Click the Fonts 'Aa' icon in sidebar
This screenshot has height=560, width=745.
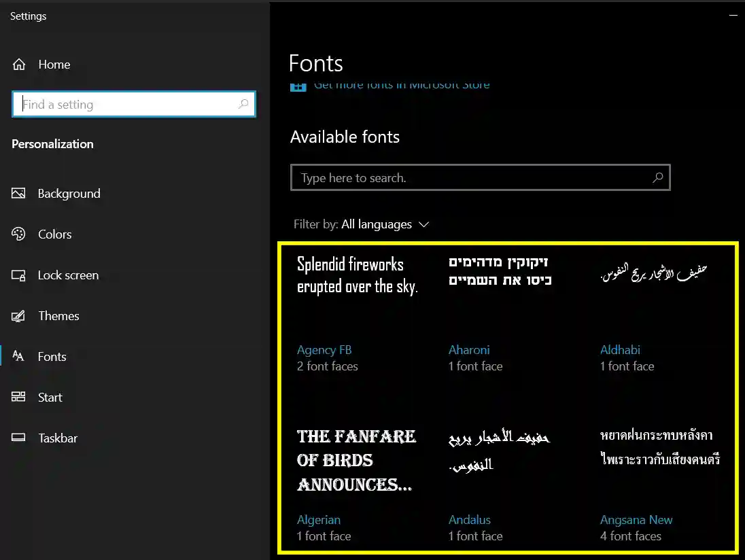(19, 356)
